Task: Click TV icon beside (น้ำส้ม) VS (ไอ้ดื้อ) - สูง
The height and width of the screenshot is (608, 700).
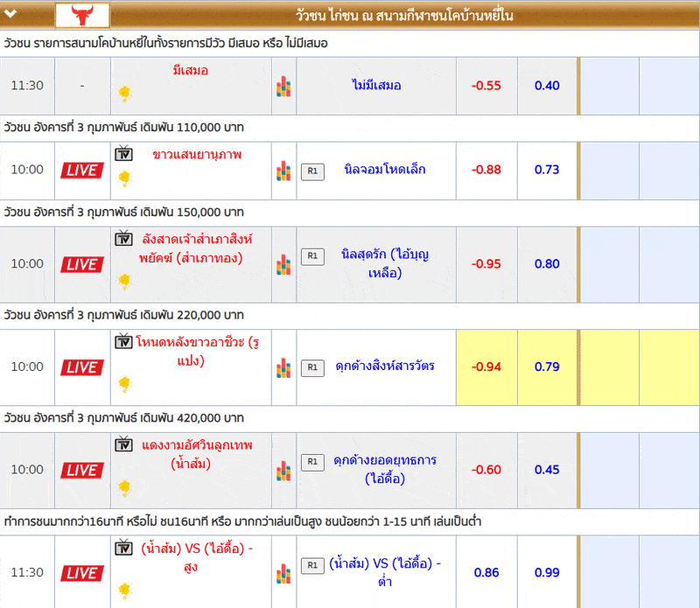Action: pyautogui.click(x=123, y=548)
